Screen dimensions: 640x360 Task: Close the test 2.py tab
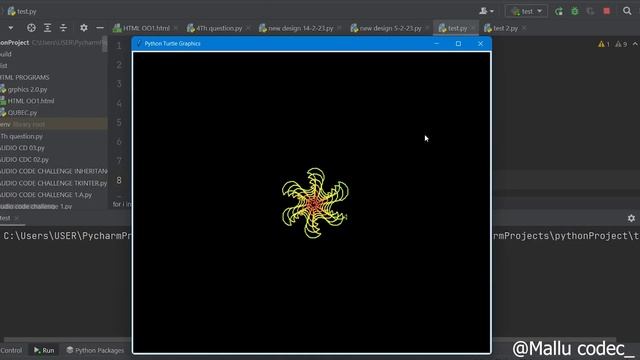(524, 28)
